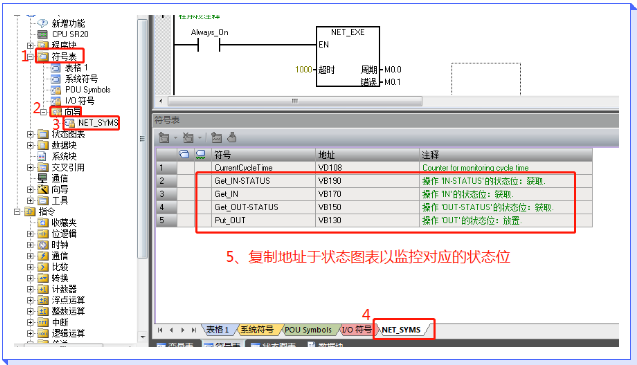The image size is (637, 365).
Task: Switch to the POU Symbols tab
Action: (308, 330)
